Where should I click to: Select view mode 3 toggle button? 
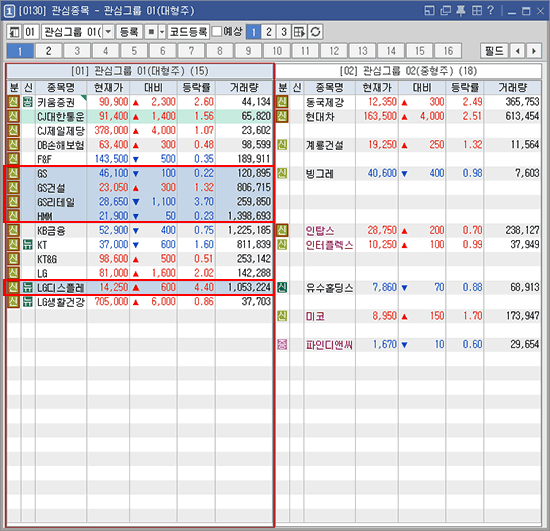click(x=284, y=32)
